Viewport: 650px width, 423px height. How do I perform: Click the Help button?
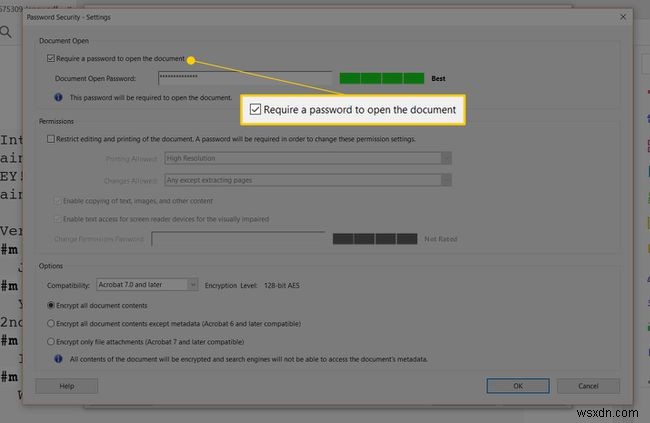point(67,386)
